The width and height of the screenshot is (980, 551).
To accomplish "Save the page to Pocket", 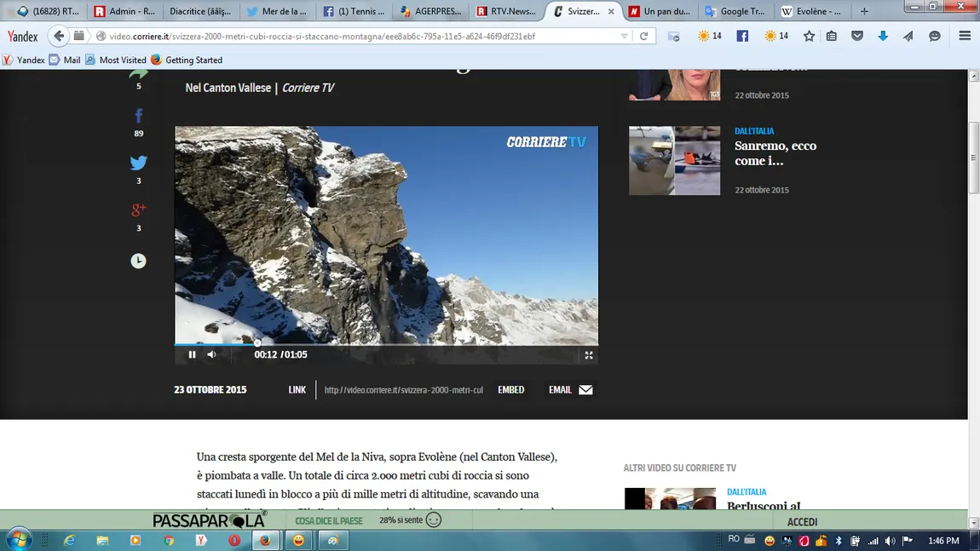I will click(x=857, y=37).
